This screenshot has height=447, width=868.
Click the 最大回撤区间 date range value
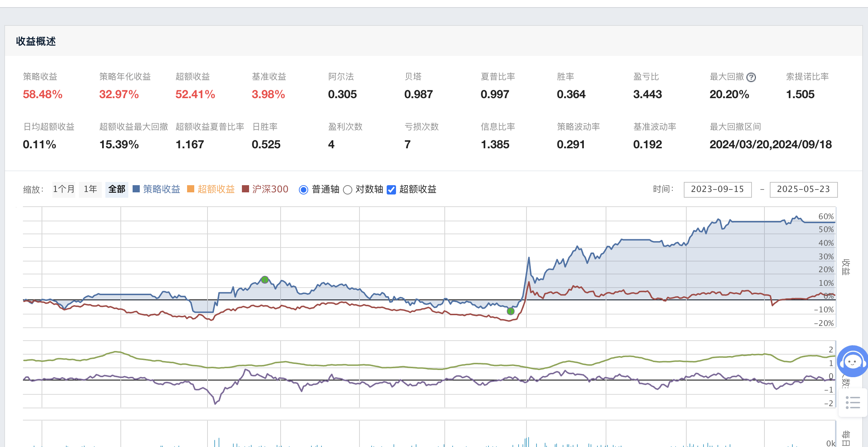(x=771, y=144)
